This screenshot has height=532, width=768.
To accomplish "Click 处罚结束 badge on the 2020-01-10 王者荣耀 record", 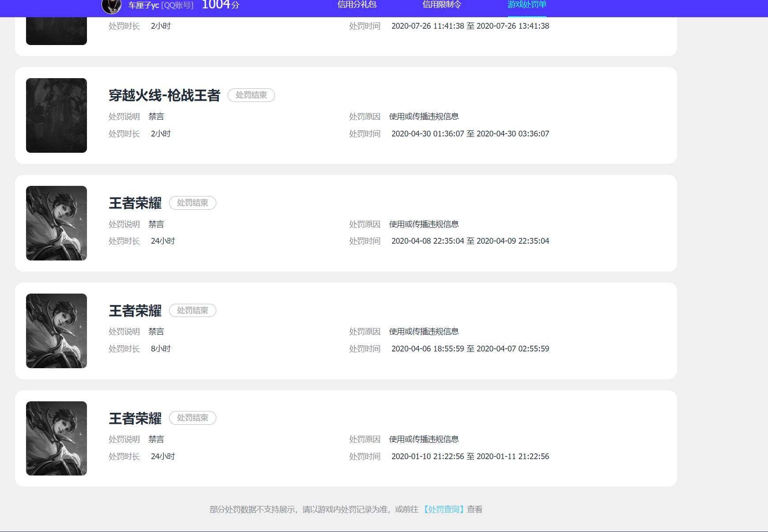I will pos(192,418).
